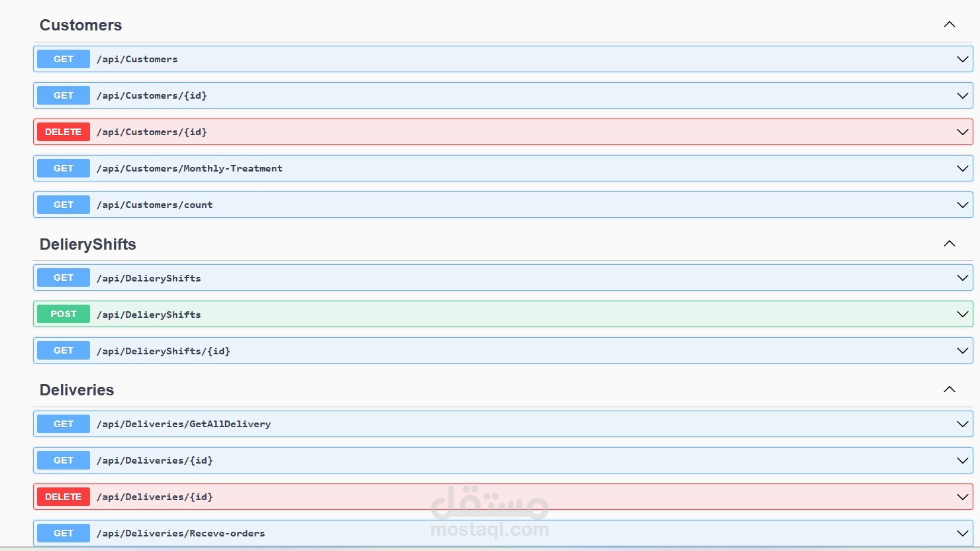Click the DELETE badge on /api/Deliveries/{id}
The width and height of the screenshot is (980, 551).
(63, 497)
